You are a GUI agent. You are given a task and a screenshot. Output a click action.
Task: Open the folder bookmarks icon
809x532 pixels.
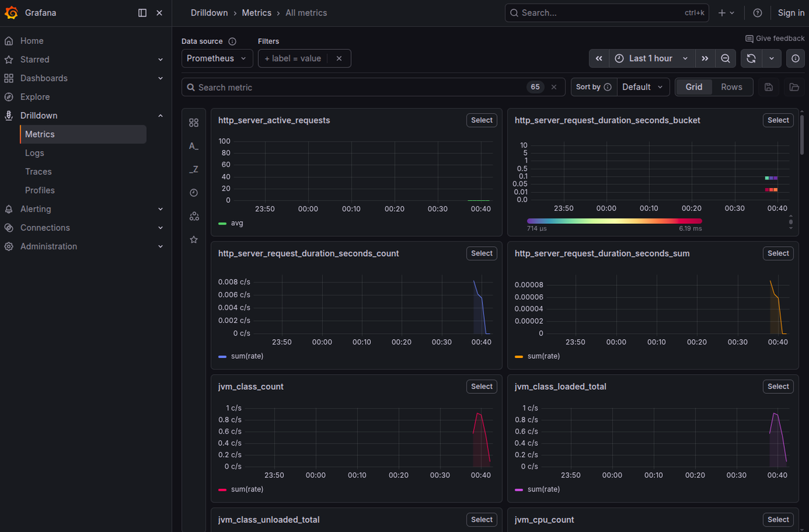793,87
